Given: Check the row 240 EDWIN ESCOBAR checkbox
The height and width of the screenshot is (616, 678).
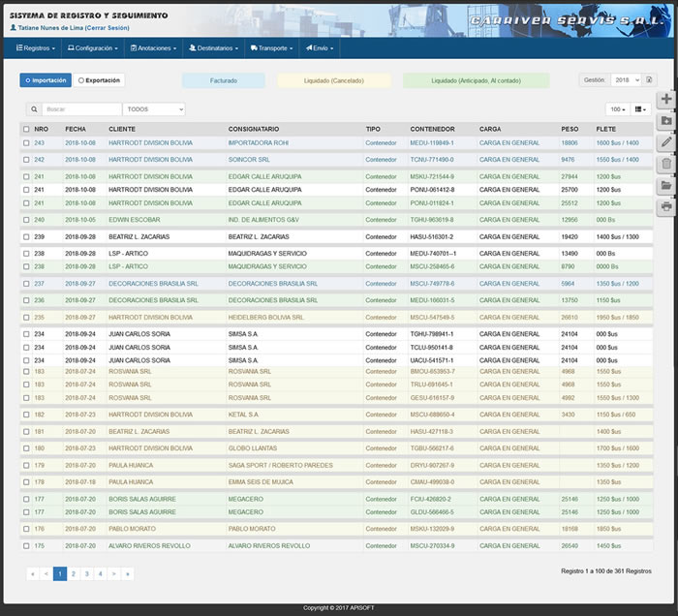Looking at the screenshot, I should [26, 220].
